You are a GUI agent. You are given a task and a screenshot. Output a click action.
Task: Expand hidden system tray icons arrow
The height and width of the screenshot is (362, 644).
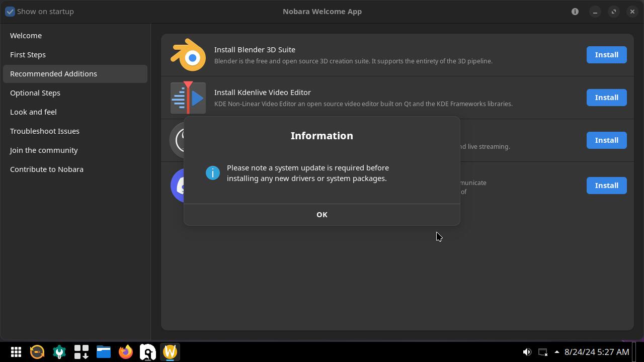(556, 352)
